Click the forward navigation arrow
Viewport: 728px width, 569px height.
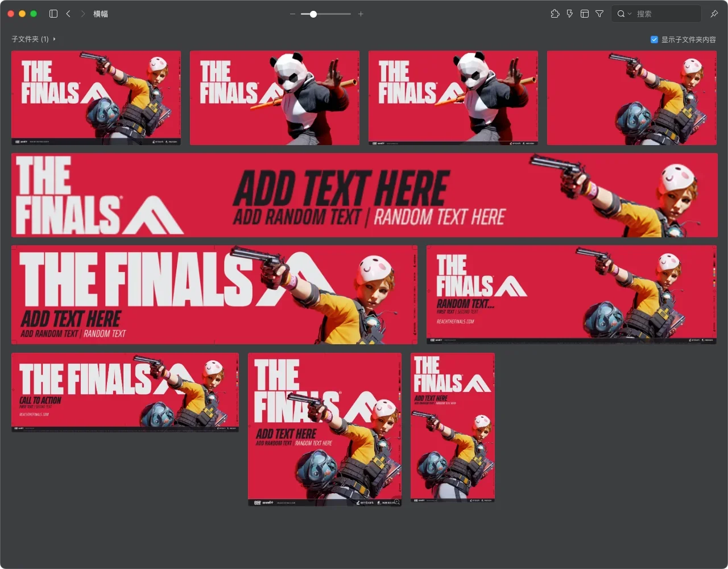point(83,14)
